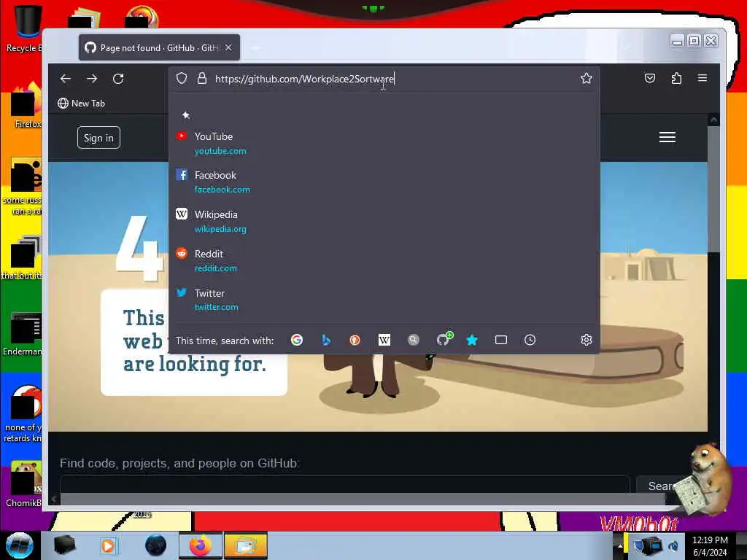Open the Firefox desktop shortcut
The width and height of the screenshot is (747, 560).
coord(26,106)
